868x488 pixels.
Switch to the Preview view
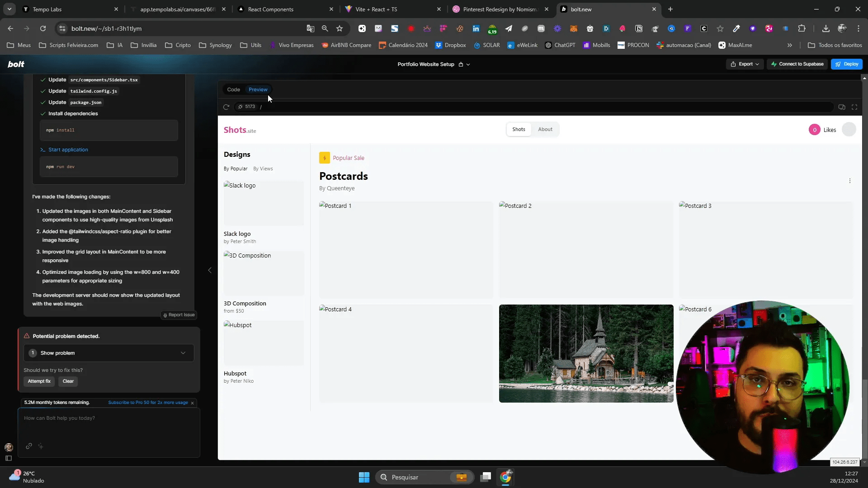(258, 89)
